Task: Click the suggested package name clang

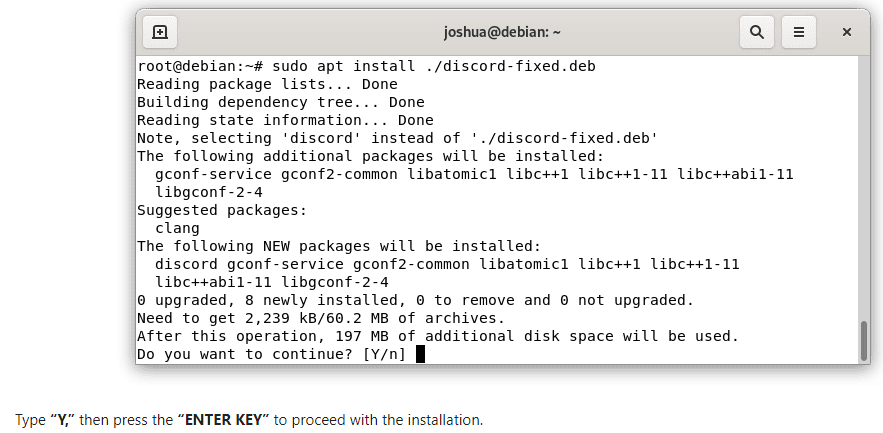Action: [177, 229]
